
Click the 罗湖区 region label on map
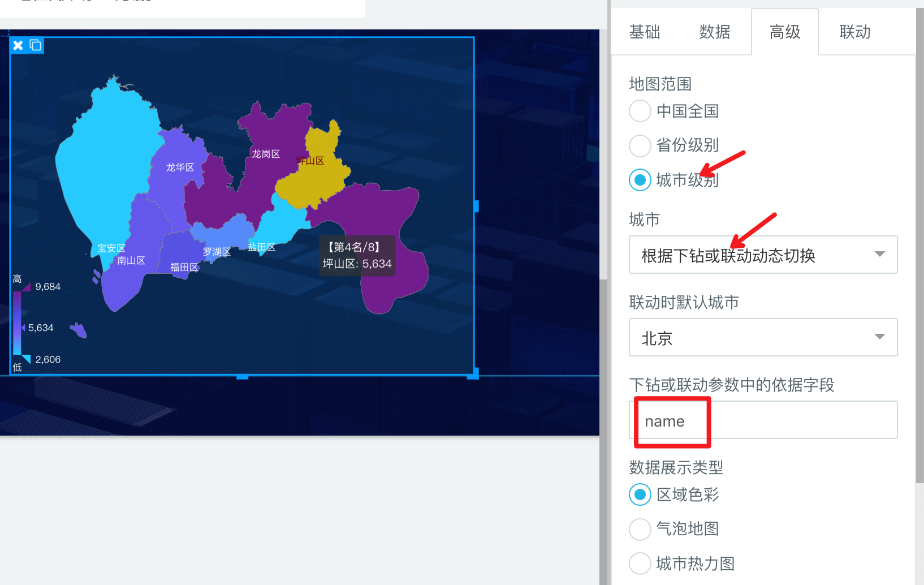217,252
